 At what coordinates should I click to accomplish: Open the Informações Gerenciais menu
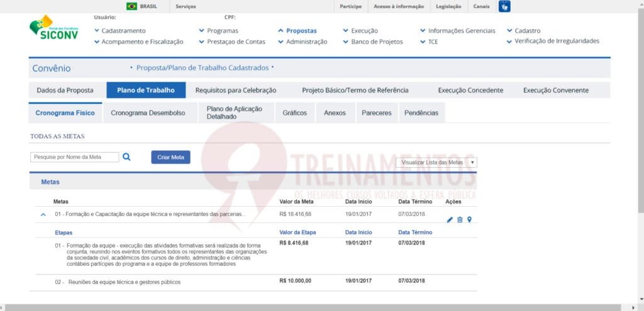click(x=461, y=31)
